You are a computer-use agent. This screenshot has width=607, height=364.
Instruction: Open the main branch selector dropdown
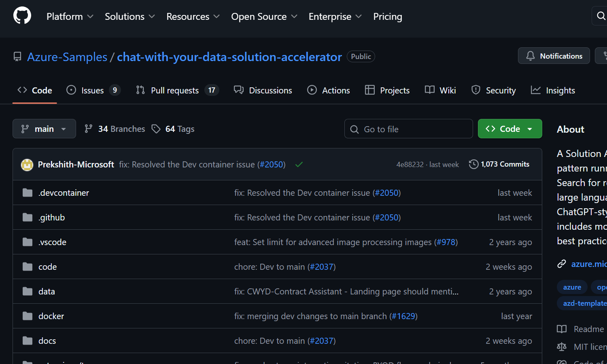click(x=44, y=129)
